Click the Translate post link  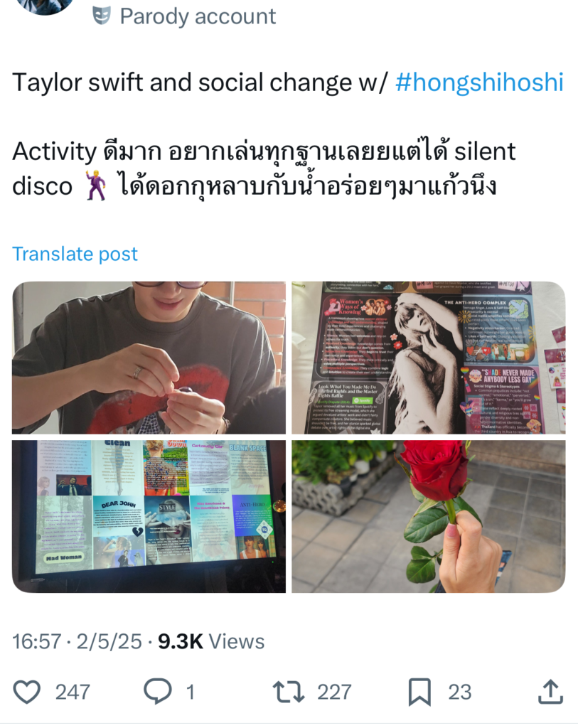pos(75,254)
